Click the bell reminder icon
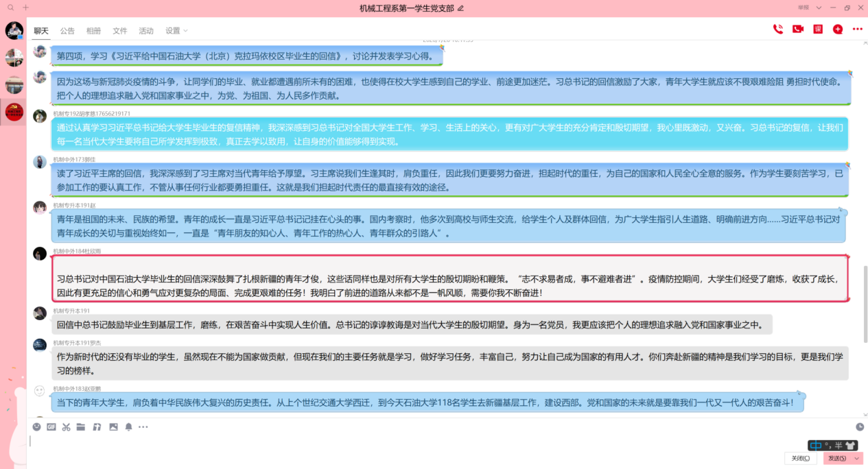Screen dimensions: 868x469 128,427
